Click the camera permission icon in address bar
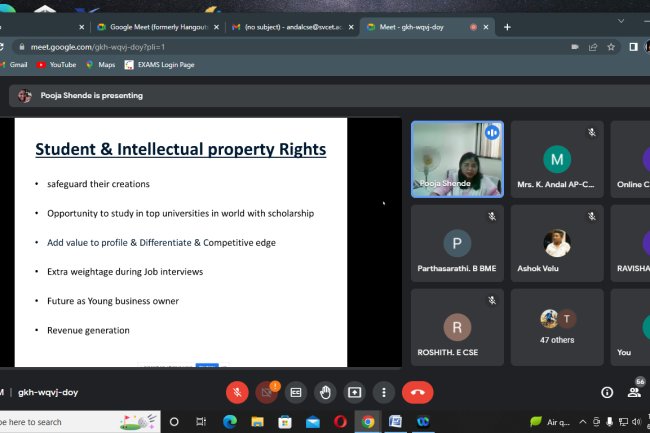Viewport: 650px width, 433px height. point(575,47)
